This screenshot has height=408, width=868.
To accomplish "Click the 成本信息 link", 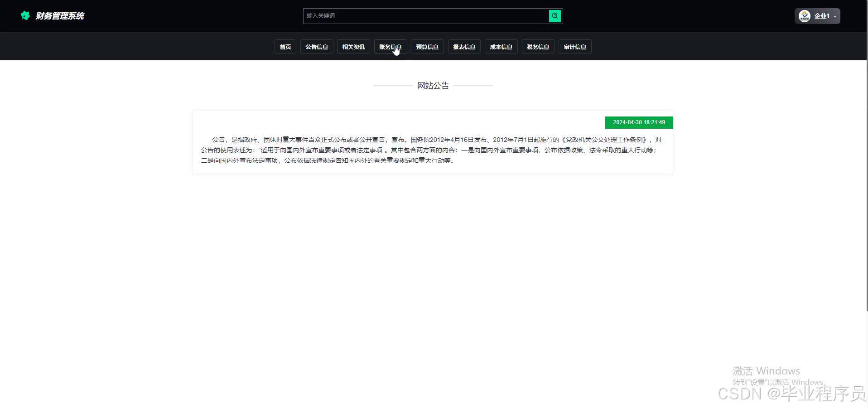I will pyautogui.click(x=501, y=46).
